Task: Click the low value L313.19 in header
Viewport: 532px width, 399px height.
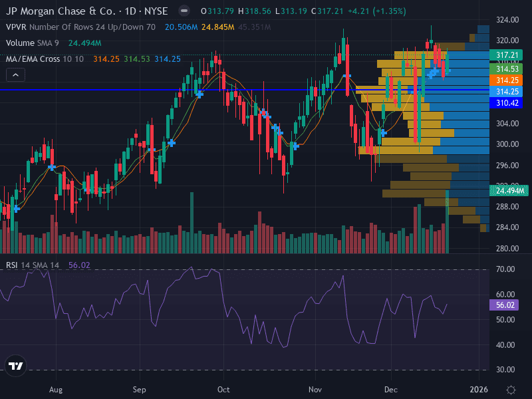Action: coord(291,11)
